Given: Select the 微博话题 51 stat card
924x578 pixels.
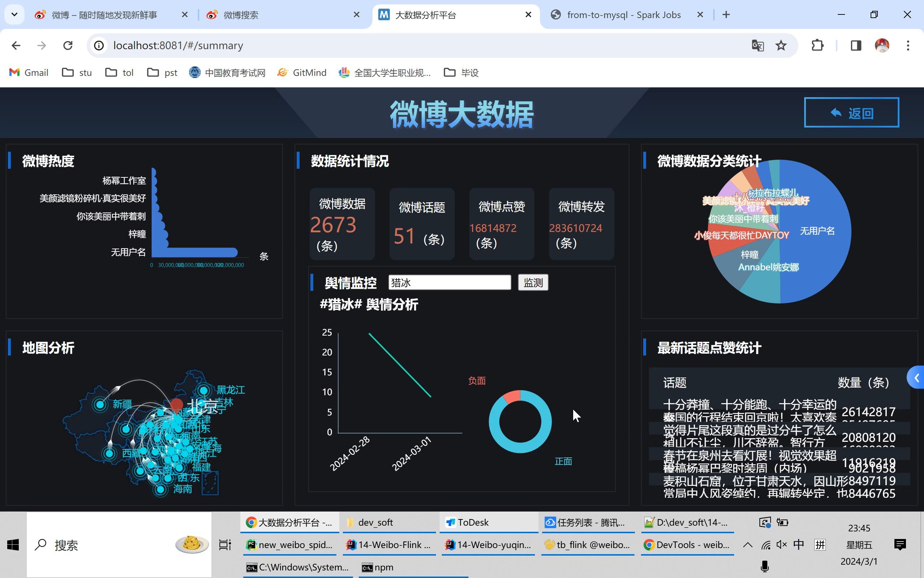Looking at the screenshot, I should (x=422, y=224).
